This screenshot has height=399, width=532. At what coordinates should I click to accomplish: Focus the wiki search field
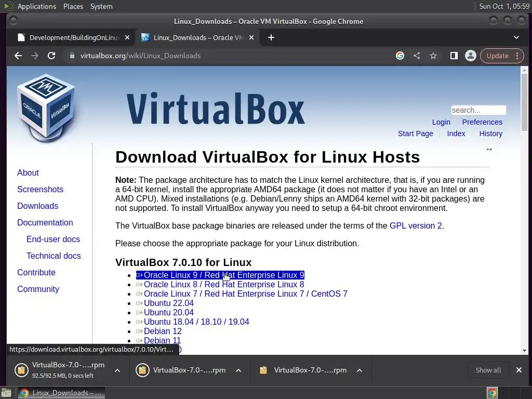click(x=478, y=110)
